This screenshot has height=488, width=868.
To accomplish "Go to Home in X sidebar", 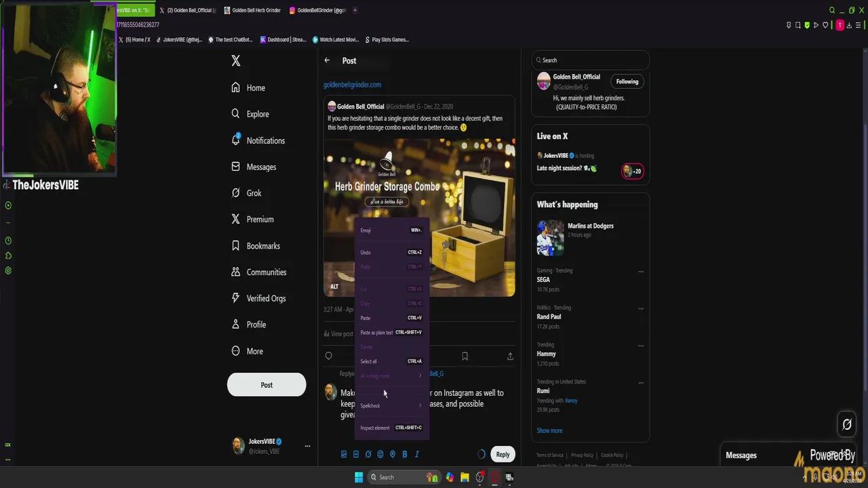I will pos(248,87).
